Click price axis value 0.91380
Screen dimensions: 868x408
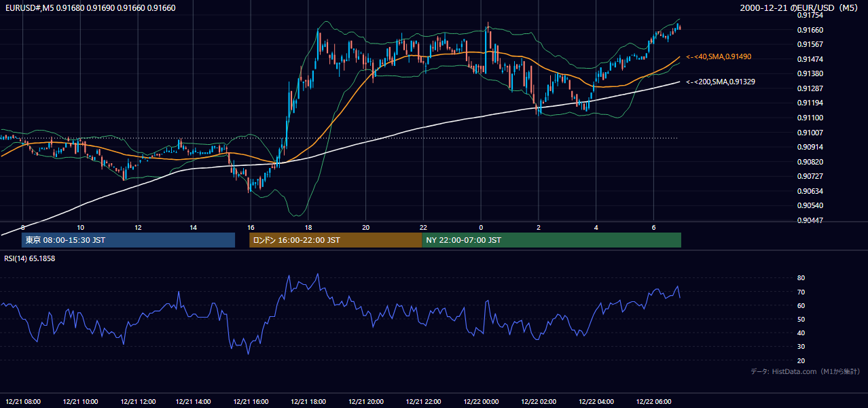810,73
